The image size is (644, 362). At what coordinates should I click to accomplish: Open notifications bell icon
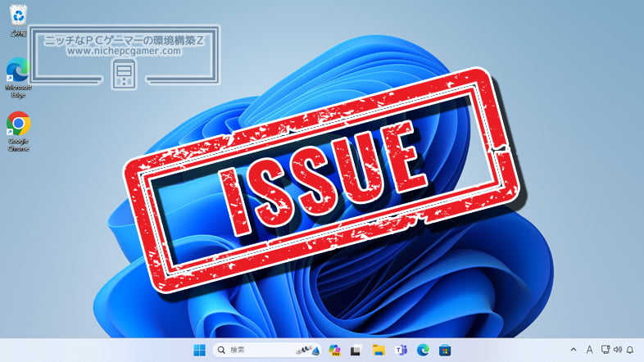[x=630, y=350]
